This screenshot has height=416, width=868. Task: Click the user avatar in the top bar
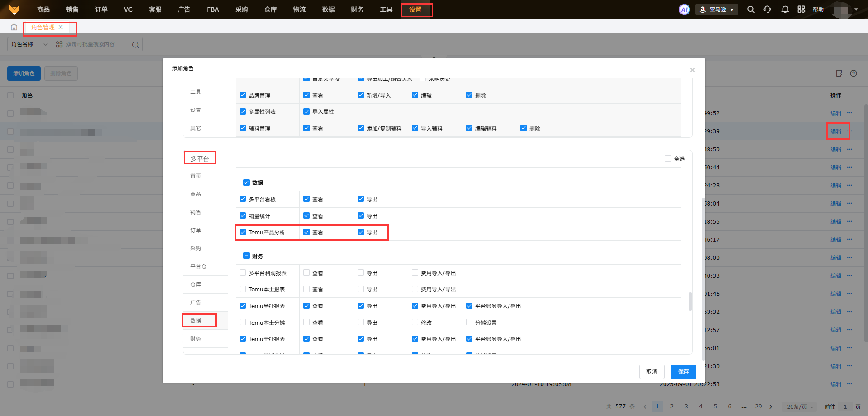tap(841, 9)
